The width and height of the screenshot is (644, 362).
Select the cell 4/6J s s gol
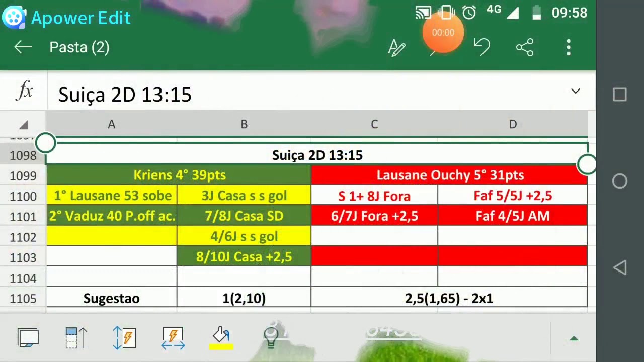click(x=244, y=236)
